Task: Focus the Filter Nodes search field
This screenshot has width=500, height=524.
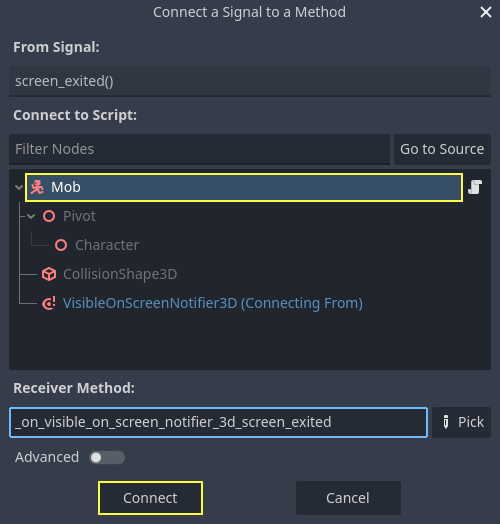Action: (x=199, y=149)
